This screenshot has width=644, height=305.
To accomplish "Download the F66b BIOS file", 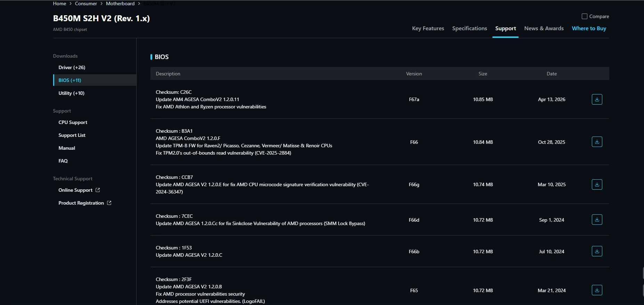I will 597,251.
